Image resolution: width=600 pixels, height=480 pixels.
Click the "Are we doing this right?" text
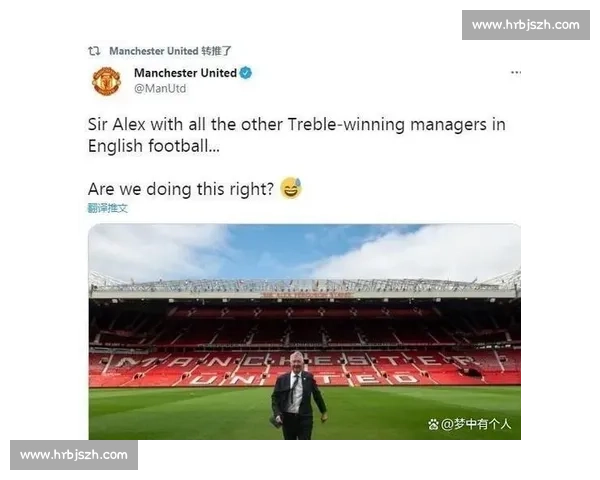tap(181, 189)
